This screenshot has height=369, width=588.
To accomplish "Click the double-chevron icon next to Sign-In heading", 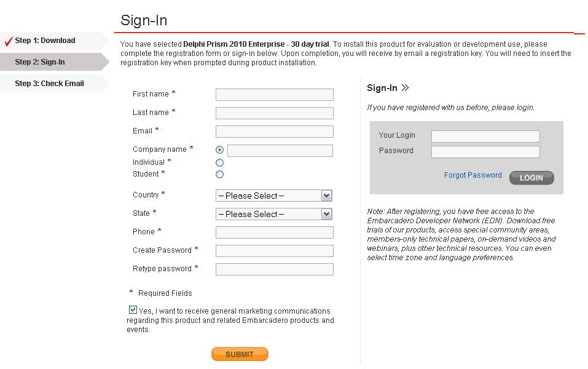I will click(x=405, y=88).
